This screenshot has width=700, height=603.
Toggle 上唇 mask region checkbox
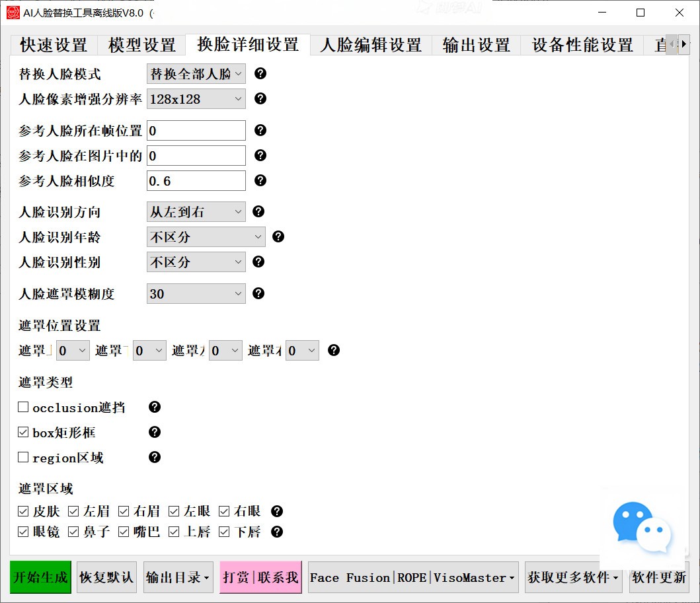tap(174, 532)
